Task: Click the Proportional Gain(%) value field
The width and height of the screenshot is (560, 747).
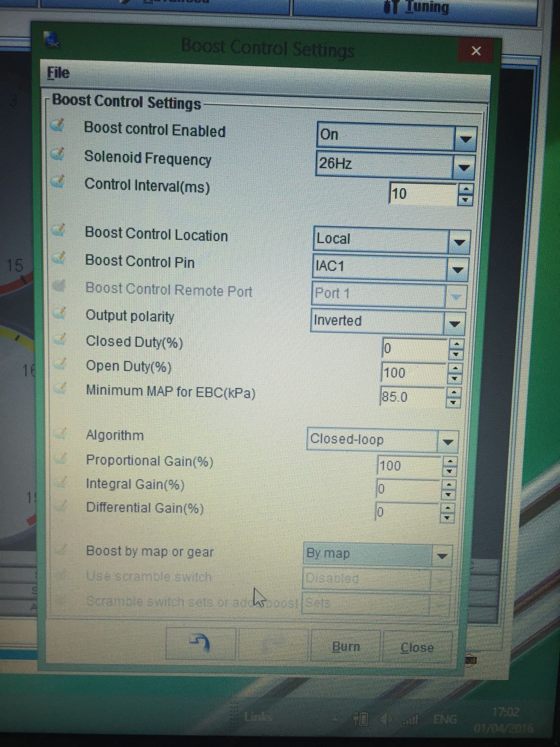Action: click(x=409, y=466)
